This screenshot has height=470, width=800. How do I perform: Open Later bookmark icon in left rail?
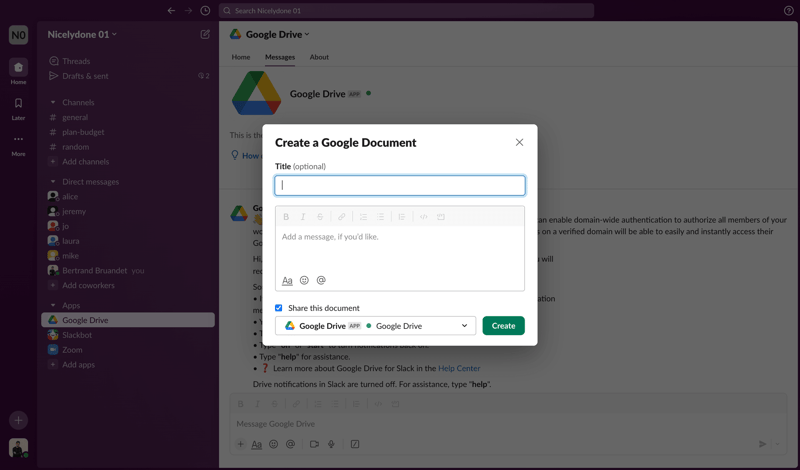[x=18, y=103]
